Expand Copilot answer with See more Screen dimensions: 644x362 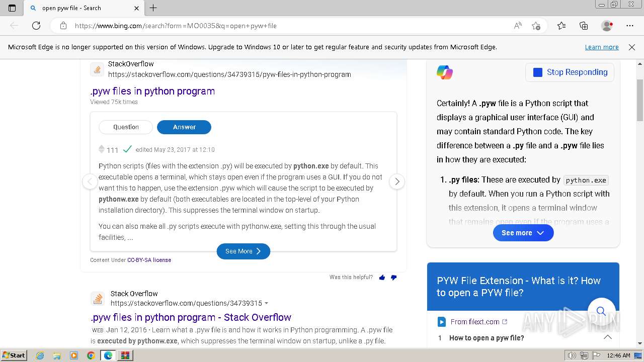click(523, 233)
